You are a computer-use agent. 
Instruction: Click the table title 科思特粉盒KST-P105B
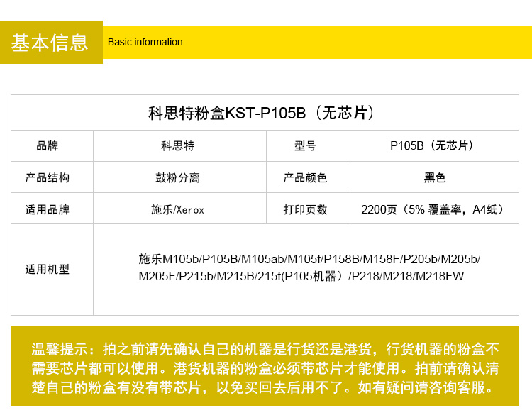(x=261, y=113)
